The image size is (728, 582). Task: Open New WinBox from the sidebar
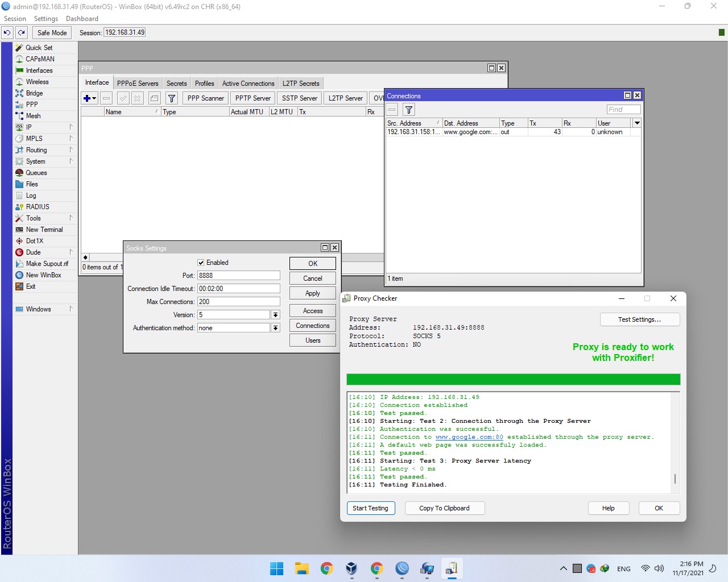tap(43, 275)
